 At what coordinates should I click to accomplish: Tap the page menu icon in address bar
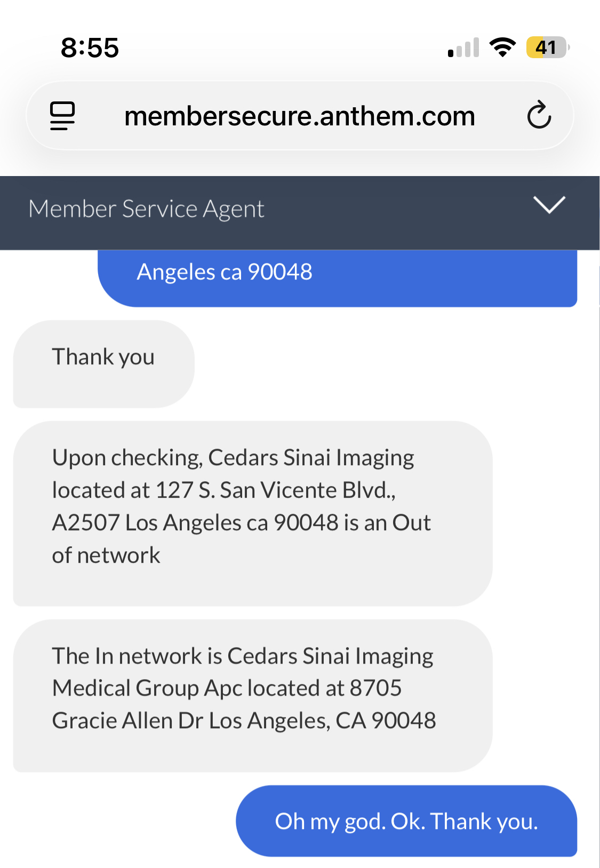tap(62, 116)
